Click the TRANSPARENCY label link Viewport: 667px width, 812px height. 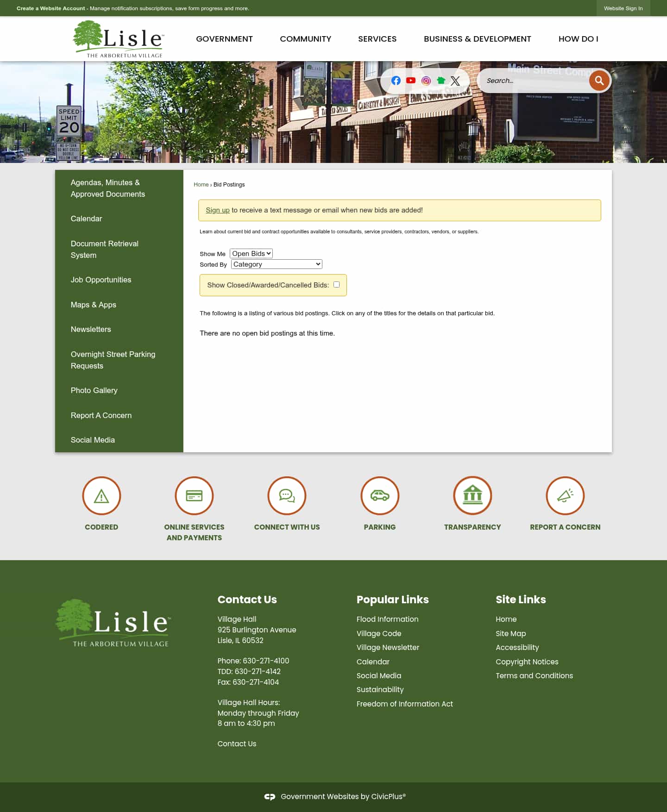pyautogui.click(x=472, y=527)
